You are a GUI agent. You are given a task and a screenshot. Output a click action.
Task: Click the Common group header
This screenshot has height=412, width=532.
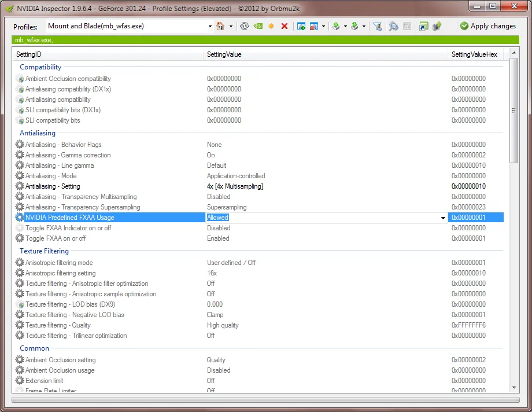click(34, 348)
